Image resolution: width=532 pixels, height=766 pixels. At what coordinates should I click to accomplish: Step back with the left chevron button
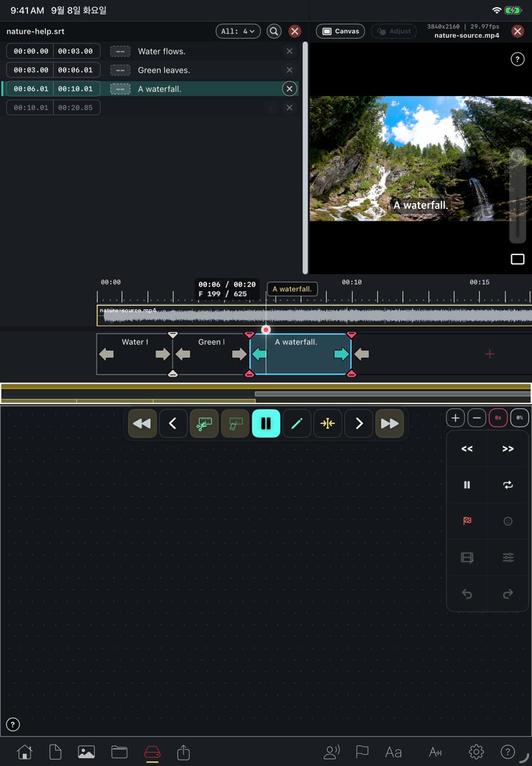pos(173,423)
